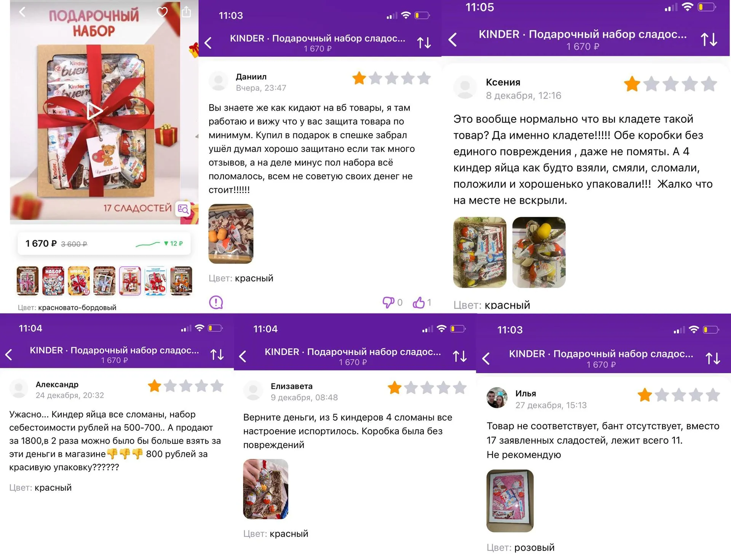Dislike Даниил's review with thumbs down
The image size is (731, 560).
388,302
